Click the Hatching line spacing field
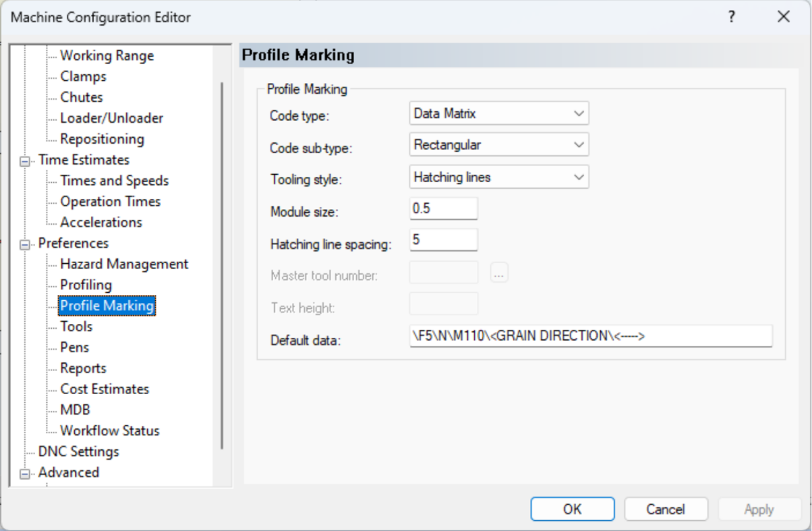Image resolution: width=812 pixels, height=531 pixels. pos(443,240)
